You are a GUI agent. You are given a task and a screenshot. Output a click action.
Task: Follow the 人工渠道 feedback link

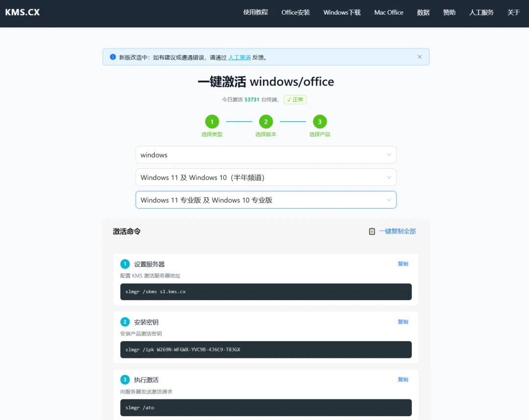240,57
